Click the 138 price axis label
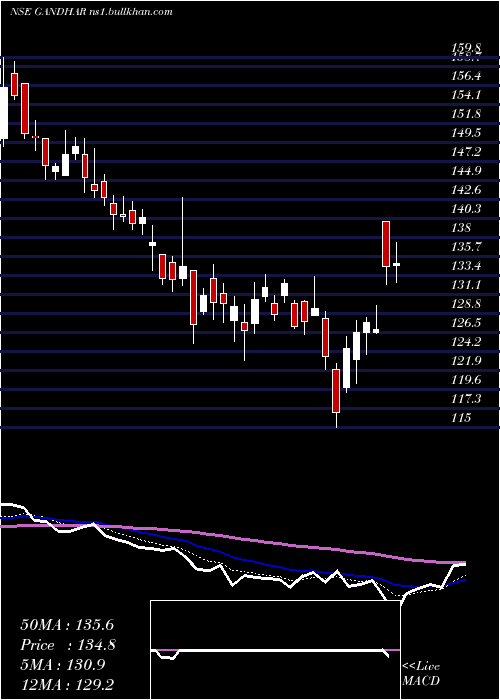 (x=461, y=228)
